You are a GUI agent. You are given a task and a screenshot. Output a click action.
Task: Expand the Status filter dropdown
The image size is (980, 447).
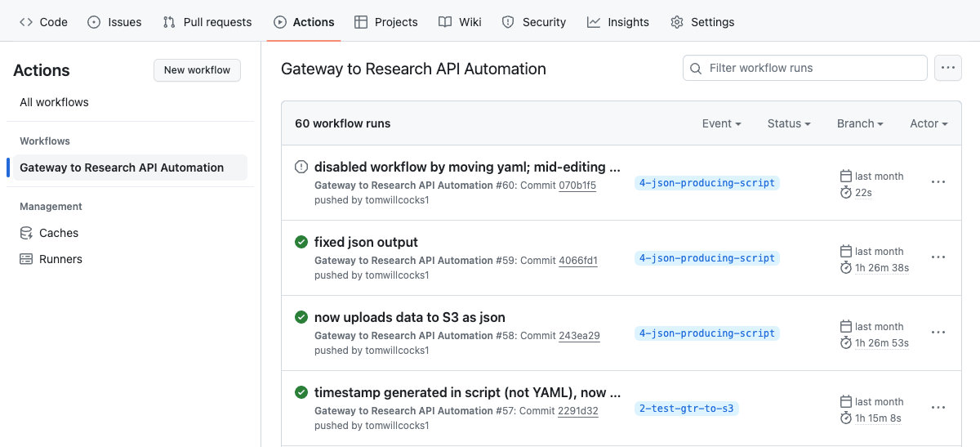click(x=789, y=123)
